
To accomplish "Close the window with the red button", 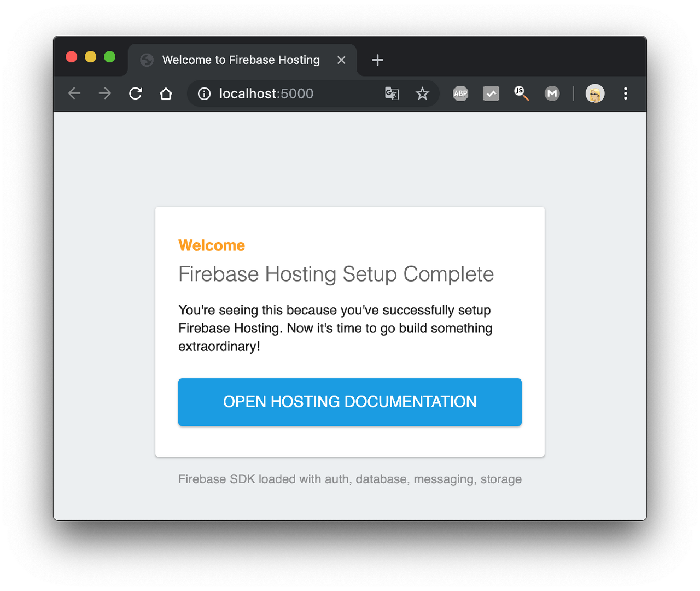I will (x=72, y=57).
